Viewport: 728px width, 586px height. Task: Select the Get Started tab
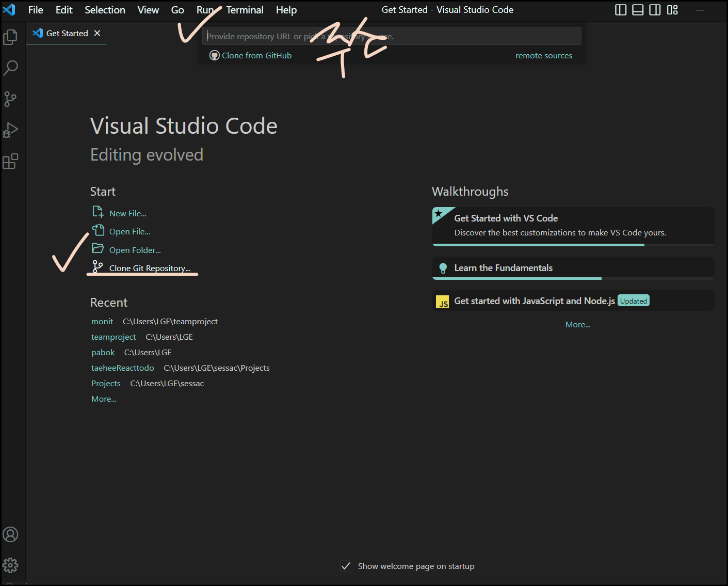pyautogui.click(x=66, y=33)
